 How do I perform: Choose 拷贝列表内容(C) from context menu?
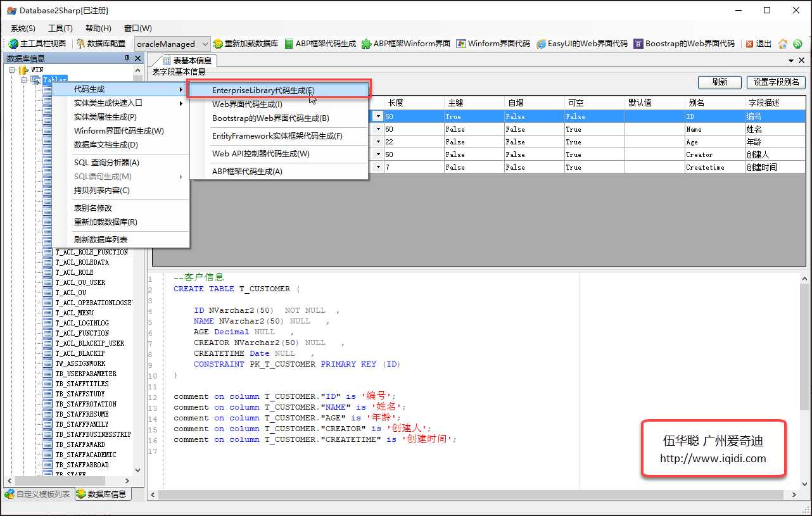coord(121,191)
